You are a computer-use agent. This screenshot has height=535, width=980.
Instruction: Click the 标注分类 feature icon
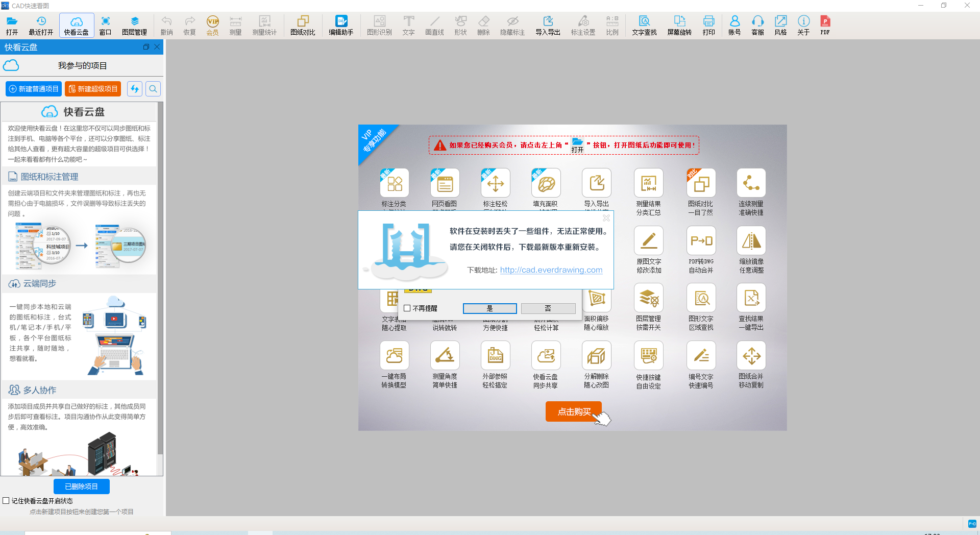click(394, 183)
